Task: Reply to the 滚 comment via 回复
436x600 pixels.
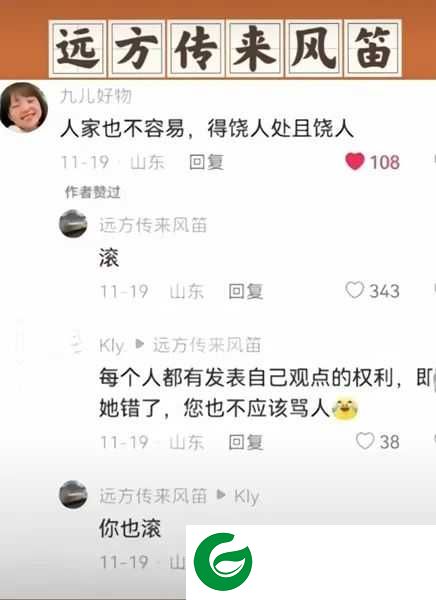Action: coord(246,291)
